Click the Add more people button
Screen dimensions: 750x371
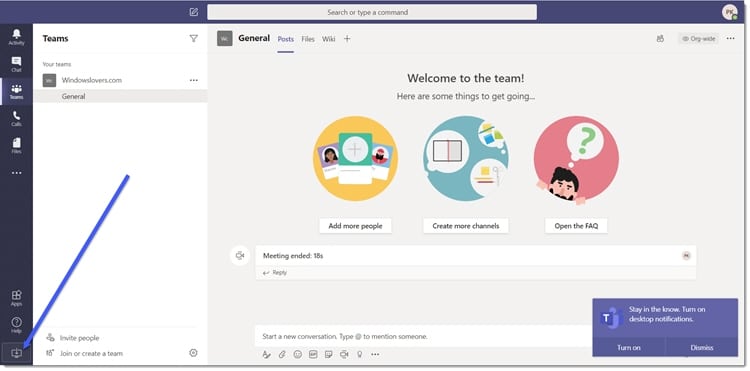[x=355, y=226]
